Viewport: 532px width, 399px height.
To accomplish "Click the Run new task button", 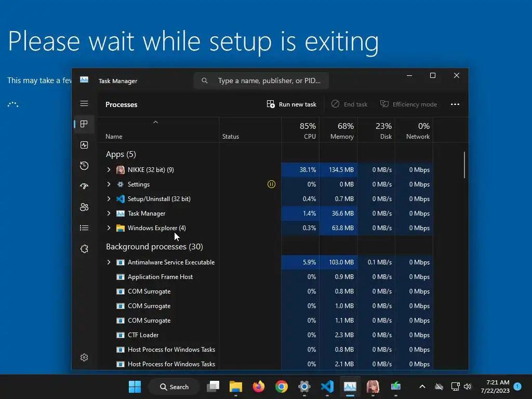I will tap(291, 104).
